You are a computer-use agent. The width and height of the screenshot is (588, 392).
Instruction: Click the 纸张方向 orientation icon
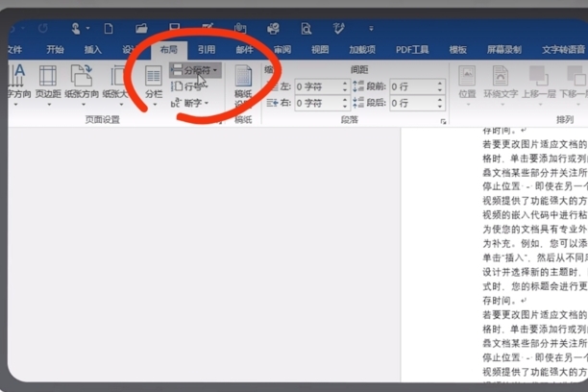click(x=82, y=76)
